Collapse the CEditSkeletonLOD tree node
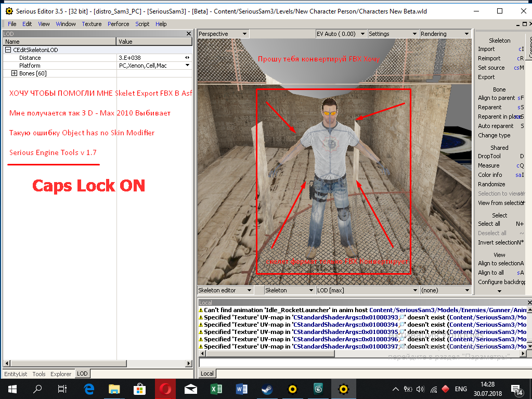Image resolution: width=532 pixels, height=399 pixels. click(x=8, y=50)
